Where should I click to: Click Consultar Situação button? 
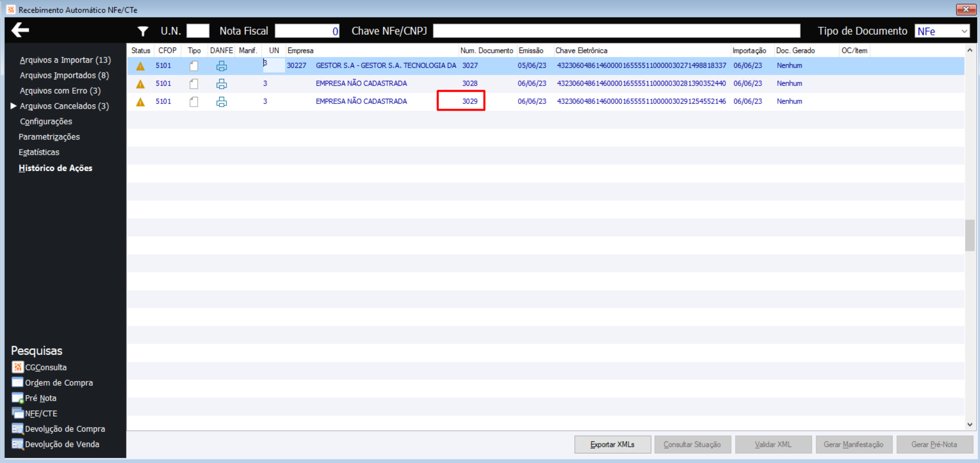(x=692, y=445)
